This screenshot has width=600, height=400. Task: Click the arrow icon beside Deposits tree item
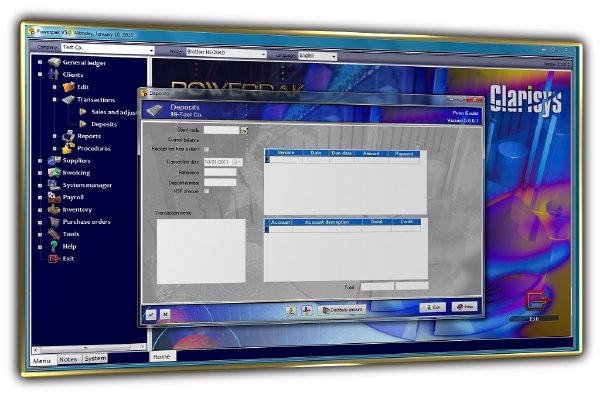pyautogui.click(x=83, y=124)
